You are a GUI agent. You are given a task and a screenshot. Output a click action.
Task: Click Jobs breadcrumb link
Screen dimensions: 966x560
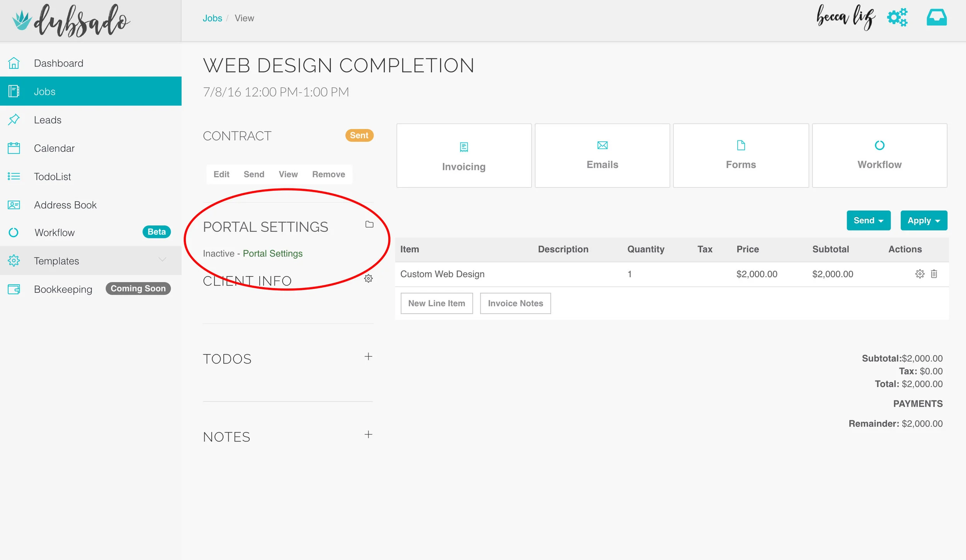click(212, 18)
